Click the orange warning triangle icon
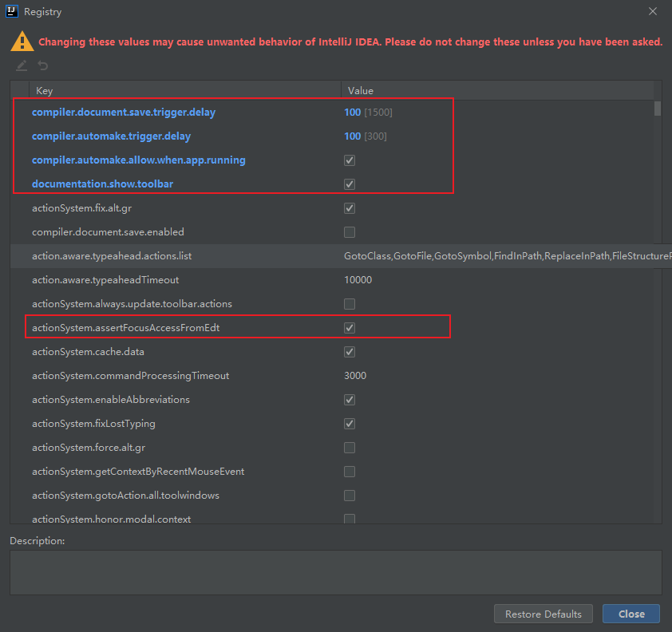Viewport: 672px width, 632px height. point(22,41)
